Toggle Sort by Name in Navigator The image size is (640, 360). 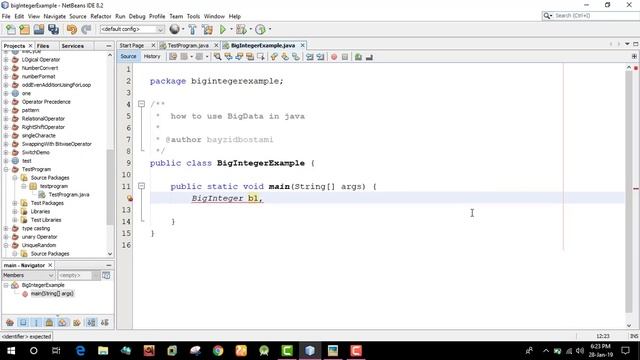[x=91, y=322]
